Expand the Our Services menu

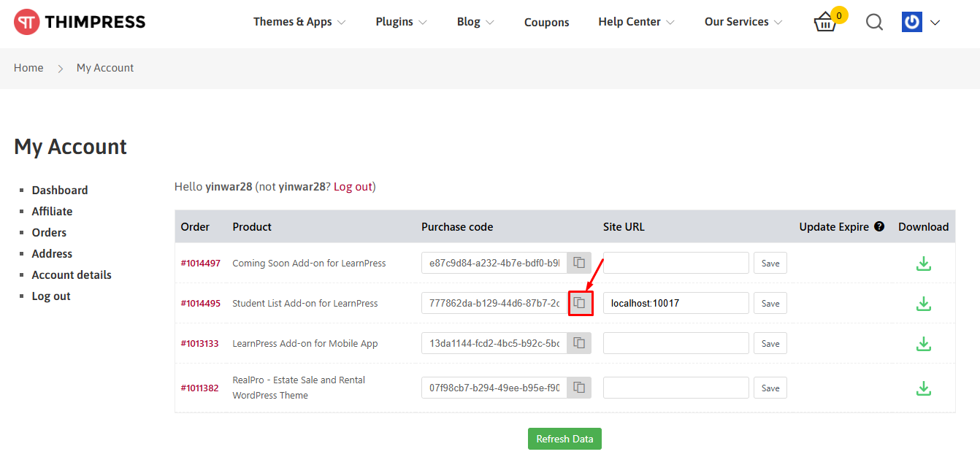(743, 22)
